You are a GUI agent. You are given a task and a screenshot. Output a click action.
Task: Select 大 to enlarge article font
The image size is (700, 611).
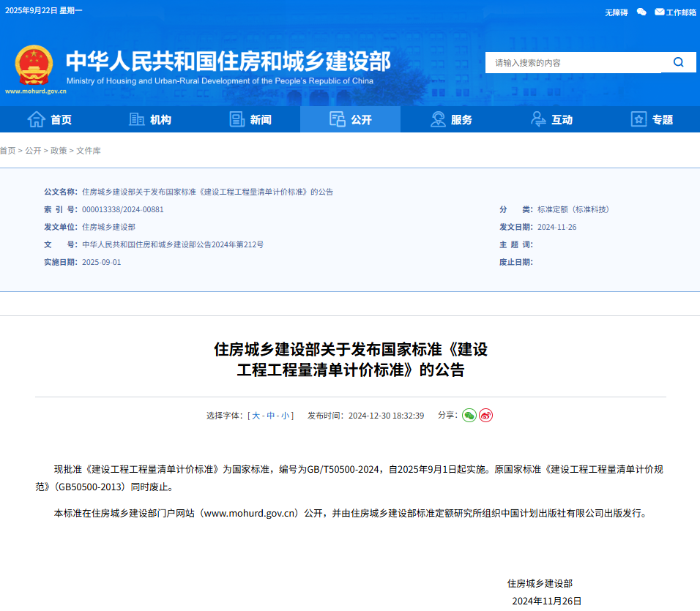pos(254,415)
